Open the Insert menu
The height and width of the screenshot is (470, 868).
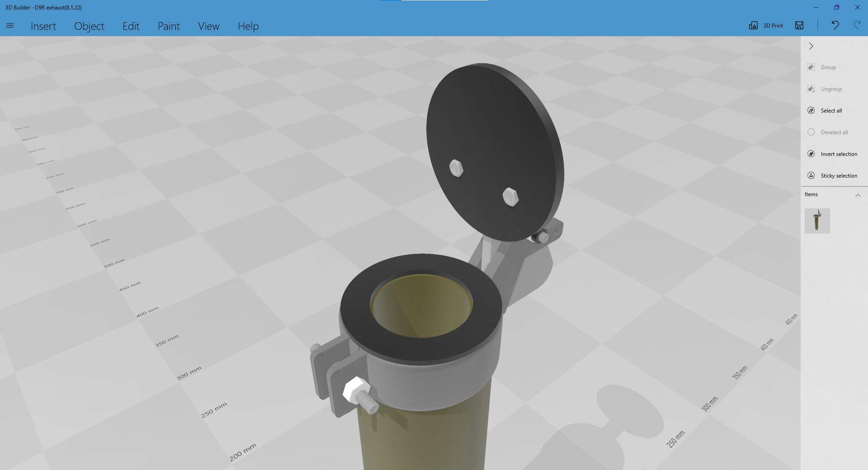point(43,26)
